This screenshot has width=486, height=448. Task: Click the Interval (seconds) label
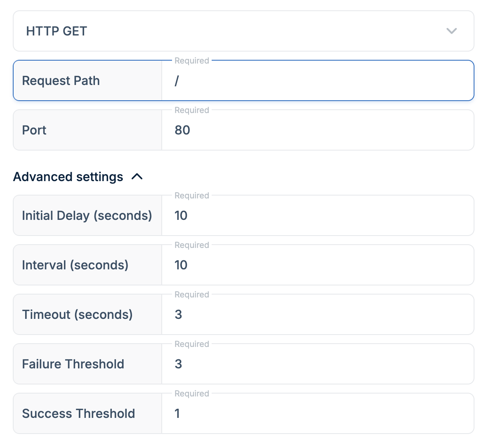75,265
